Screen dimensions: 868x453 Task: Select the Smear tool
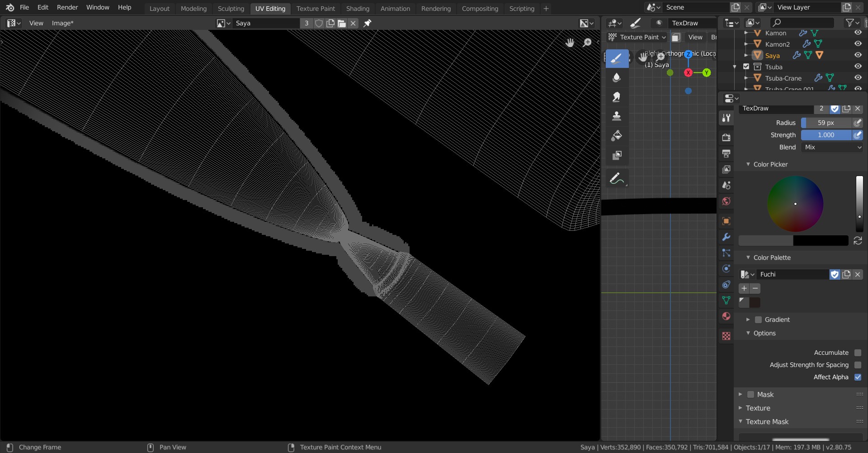point(617,97)
